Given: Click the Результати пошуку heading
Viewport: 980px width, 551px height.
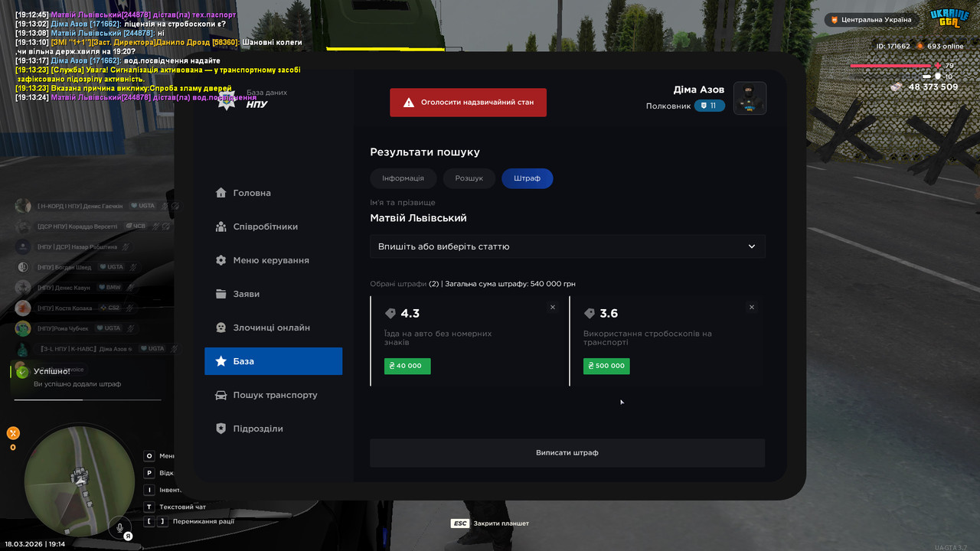Looking at the screenshot, I should coord(425,152).
